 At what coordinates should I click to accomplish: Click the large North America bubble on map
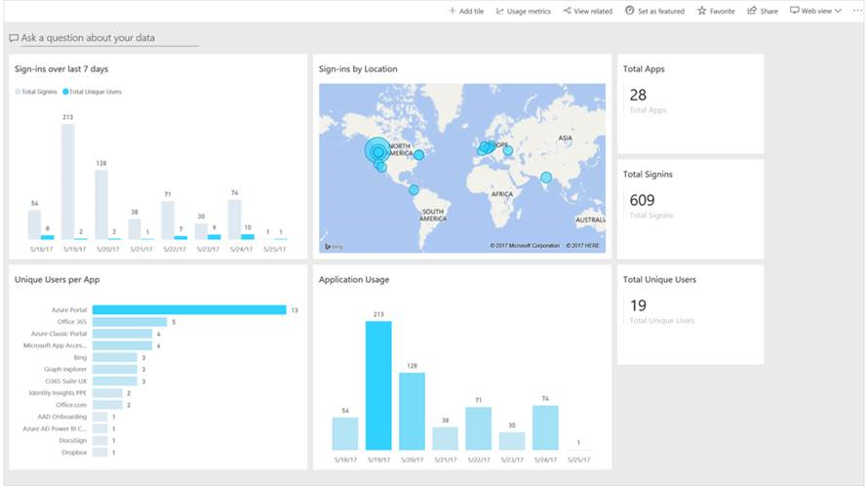point(377,150)
